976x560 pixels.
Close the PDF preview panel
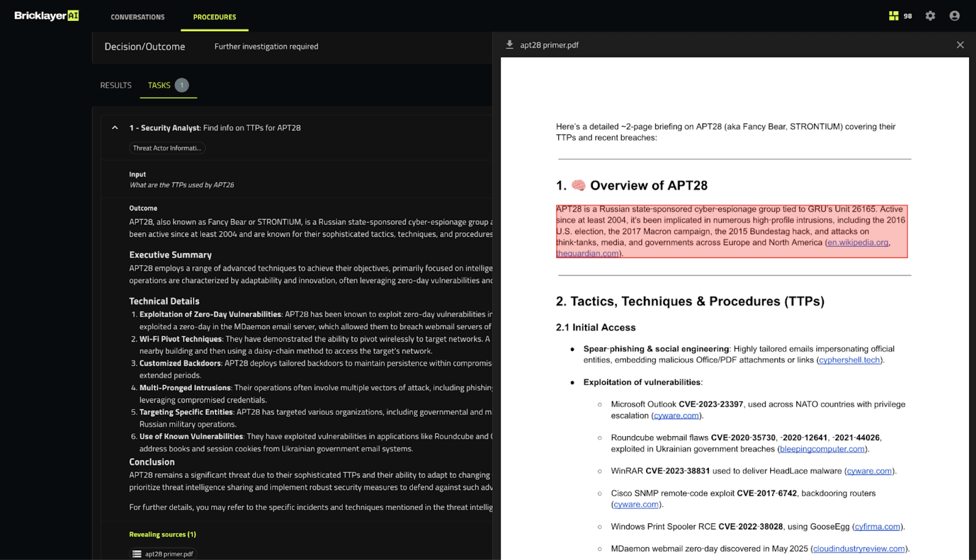click(x=960, y=45)
